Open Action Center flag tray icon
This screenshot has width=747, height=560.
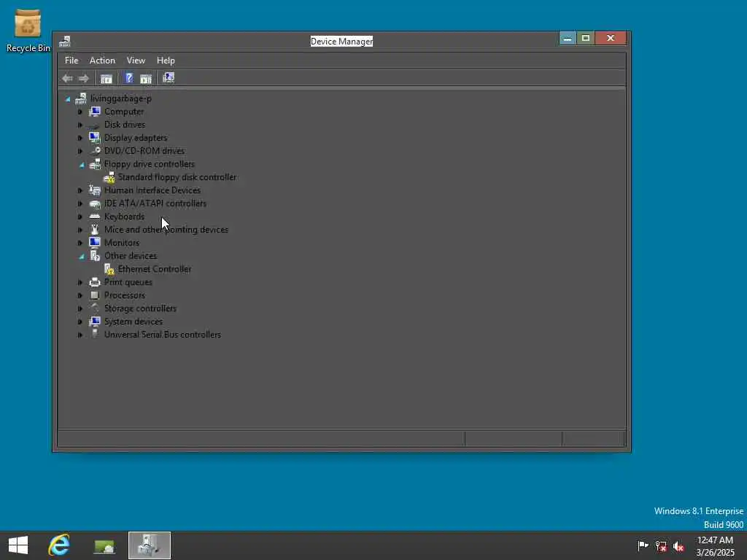[x=643, y=545]
